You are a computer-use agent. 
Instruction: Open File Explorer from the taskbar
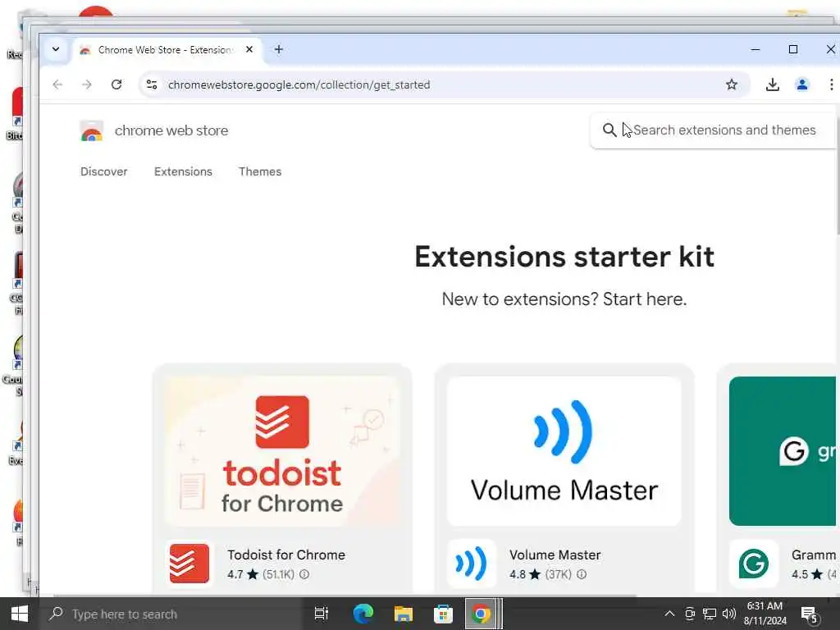coord(403,614)
